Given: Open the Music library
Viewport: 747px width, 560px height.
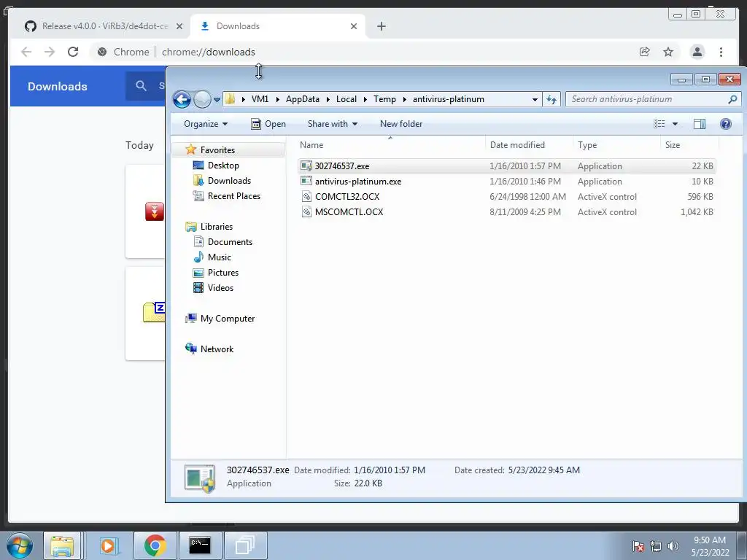Looking at the screenshot, I should tap(219, 257).
